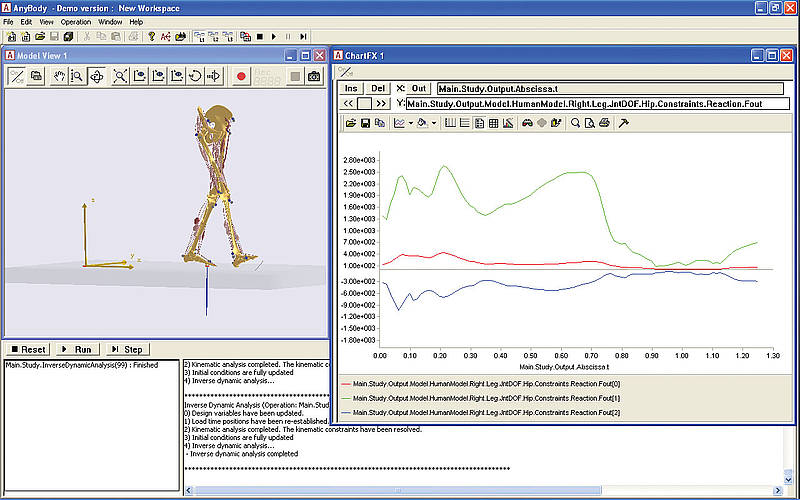
Task: Click the L3 load model icon
Action: [x=228, y=37]
